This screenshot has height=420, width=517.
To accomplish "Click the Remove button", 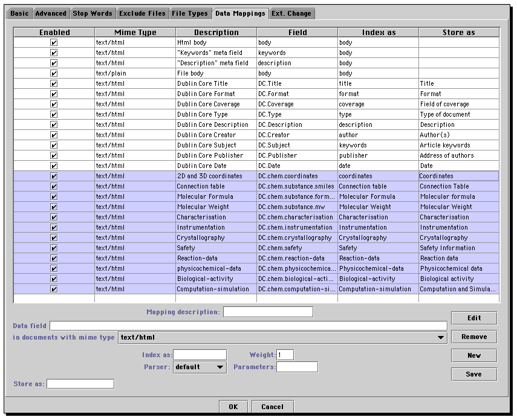I will pyautogui.click(x=473, y=337).
